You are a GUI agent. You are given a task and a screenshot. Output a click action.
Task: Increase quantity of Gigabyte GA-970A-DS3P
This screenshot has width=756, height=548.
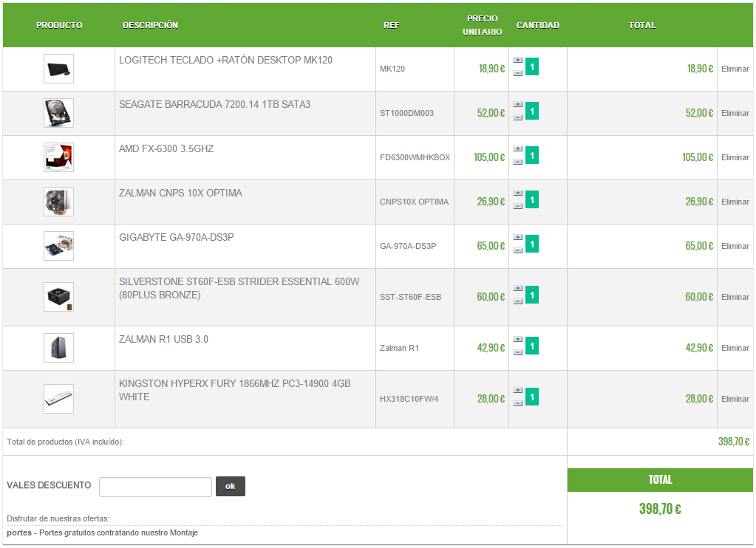518,238
